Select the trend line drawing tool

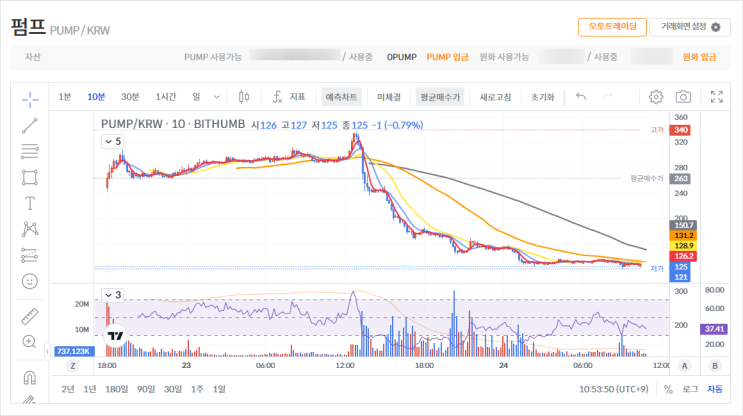(x=30, y=125)
